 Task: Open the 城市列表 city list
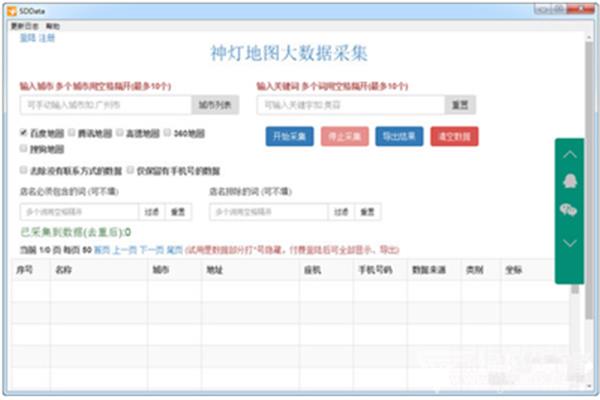[x=215, y=105]
